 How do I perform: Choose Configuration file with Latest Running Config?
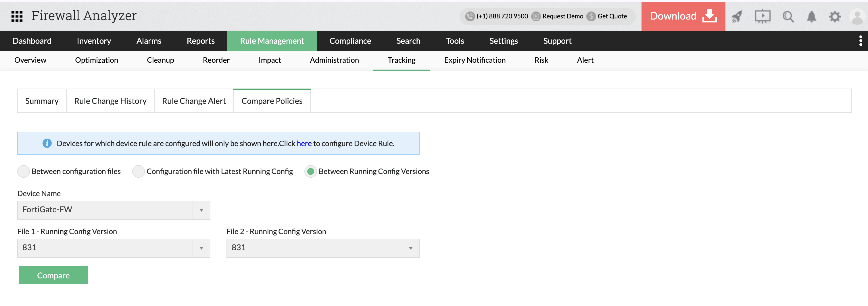pyautogui.click(x=138, y=171)
